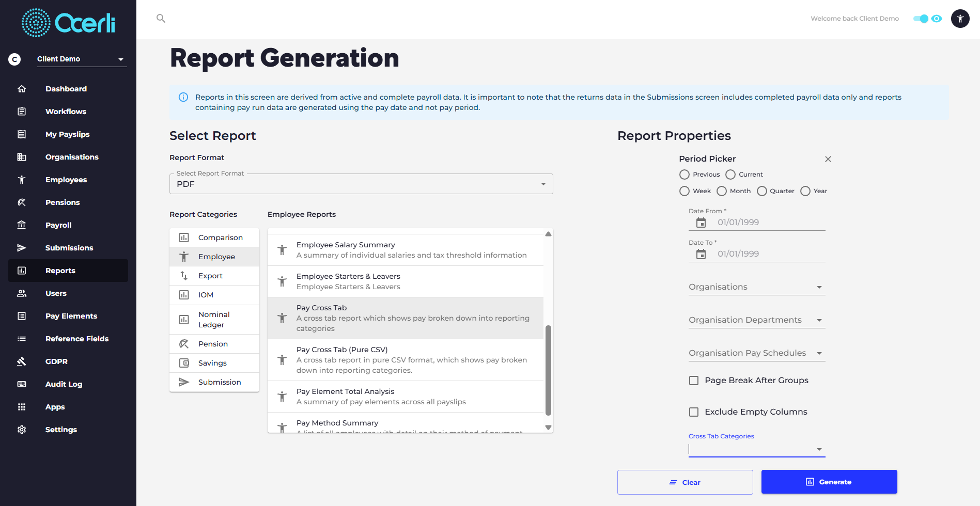Select the Quarter radio button
Image resolution: width=980 pixels, height=506 pixels.
[x=762, y=191]
